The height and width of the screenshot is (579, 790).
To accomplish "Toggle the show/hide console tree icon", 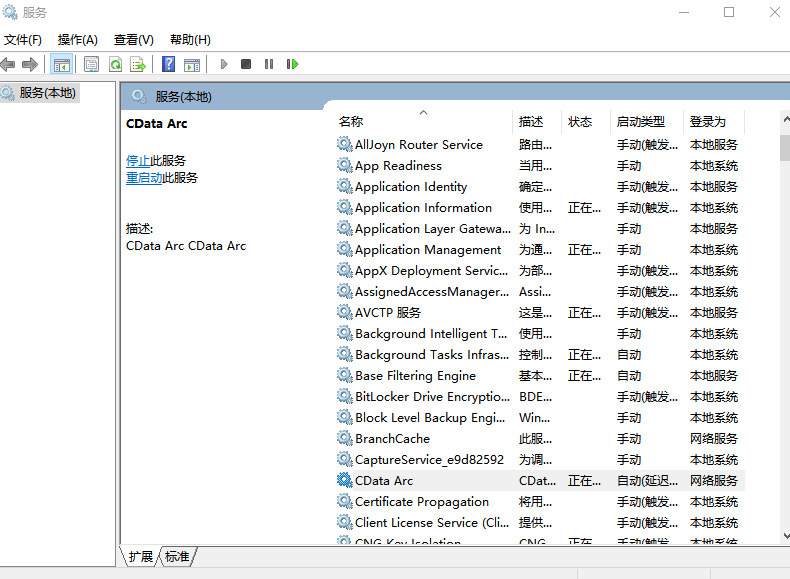I will [x=61, y=64].
